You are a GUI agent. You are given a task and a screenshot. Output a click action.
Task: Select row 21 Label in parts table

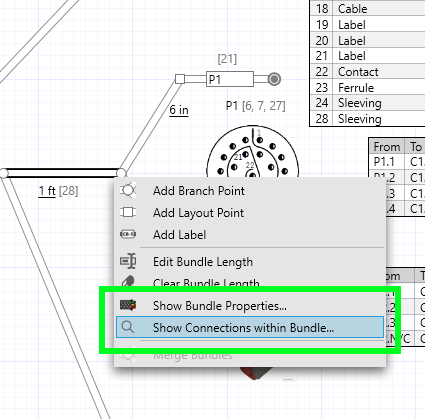(x=367, y=56)
